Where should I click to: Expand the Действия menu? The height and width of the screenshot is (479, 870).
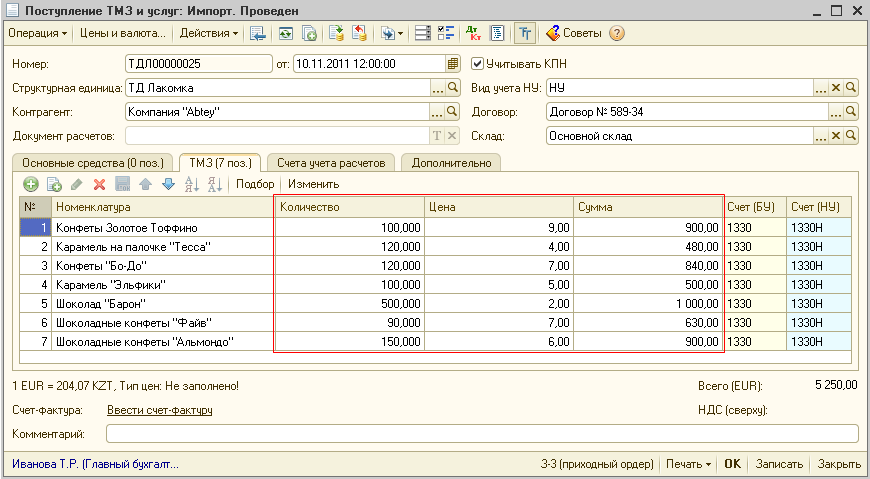point(208,33)
